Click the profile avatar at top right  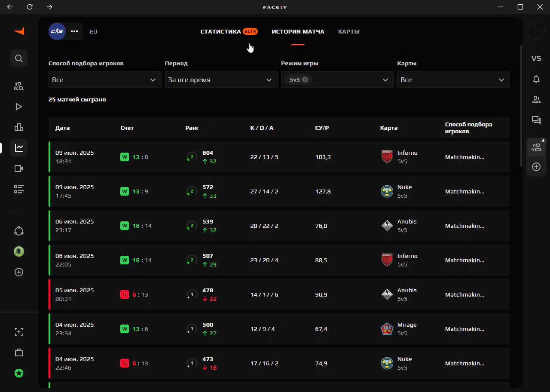(536, 30)
